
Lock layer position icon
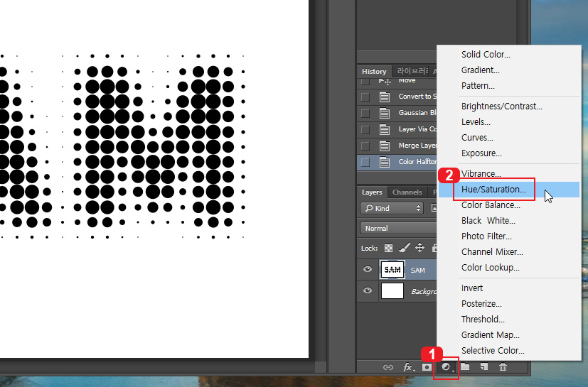pyautogui.click(x=419, y=248)
